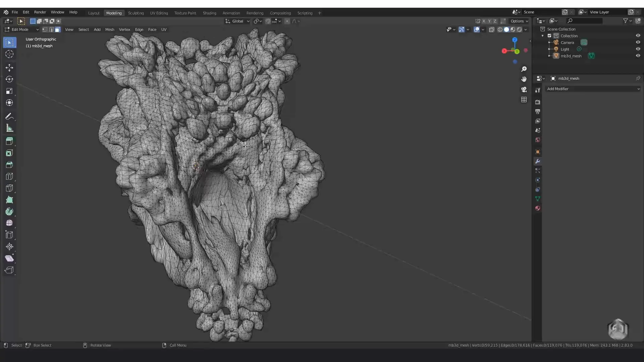Open the File menu
Screen dimensions: 644x362
(15, 12)
